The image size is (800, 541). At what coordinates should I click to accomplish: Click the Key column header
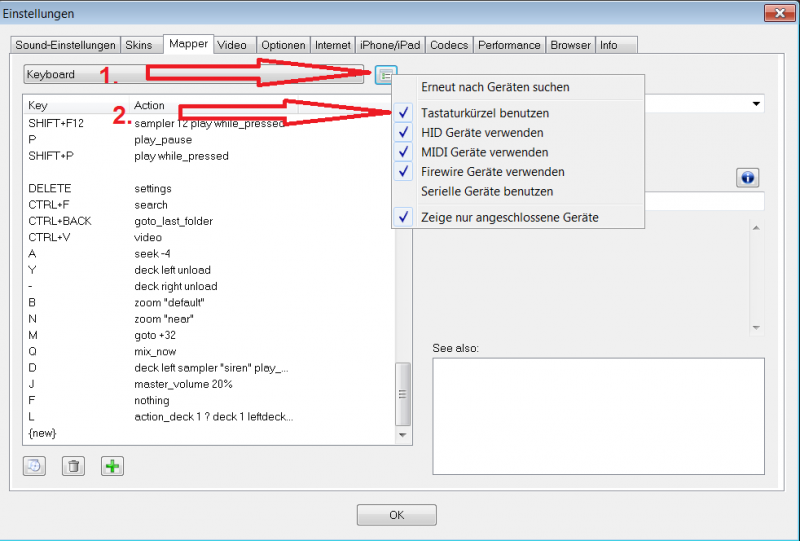[x=77, y=105]
